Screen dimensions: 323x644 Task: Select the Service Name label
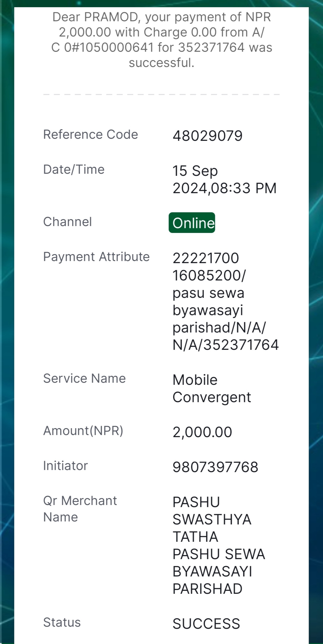[84, 379]
